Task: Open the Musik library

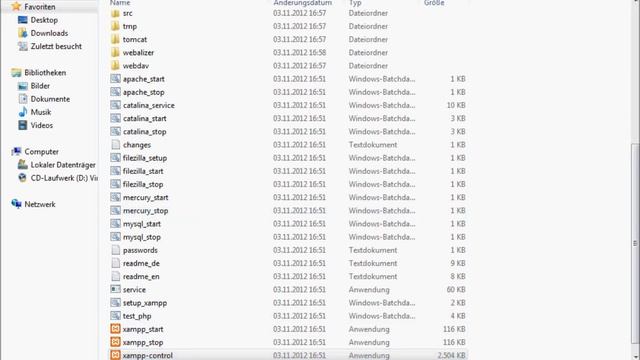Action: click(x=41, y=112)
